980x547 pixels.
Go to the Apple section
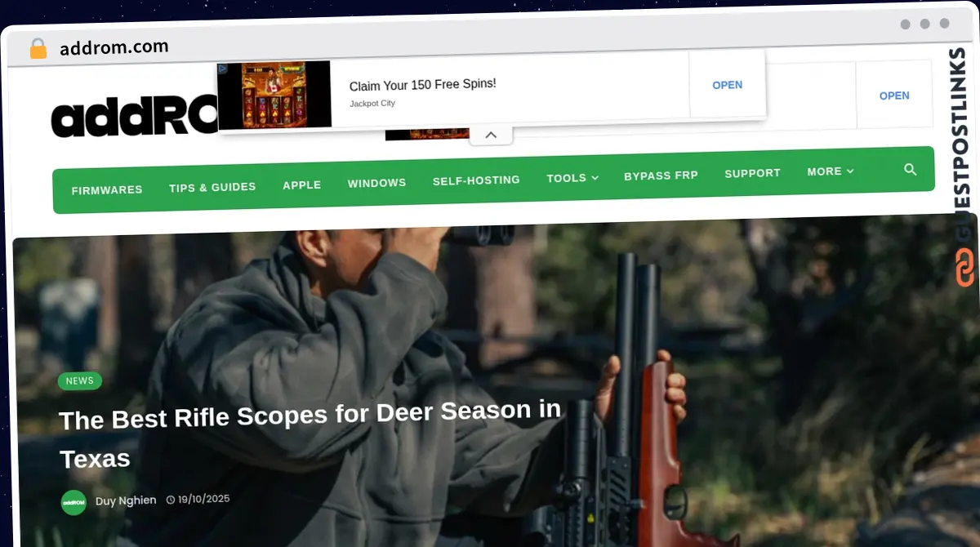click(x=302, y=185)
